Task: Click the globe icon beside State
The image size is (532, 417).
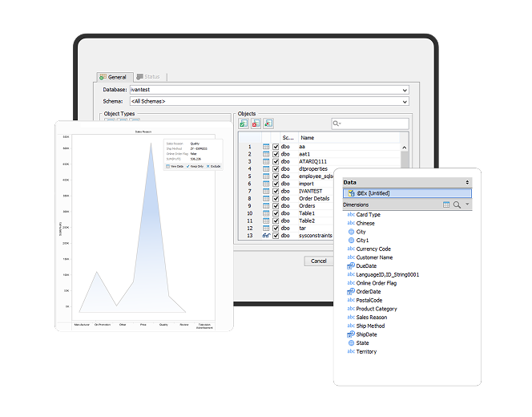Action: 351,343
